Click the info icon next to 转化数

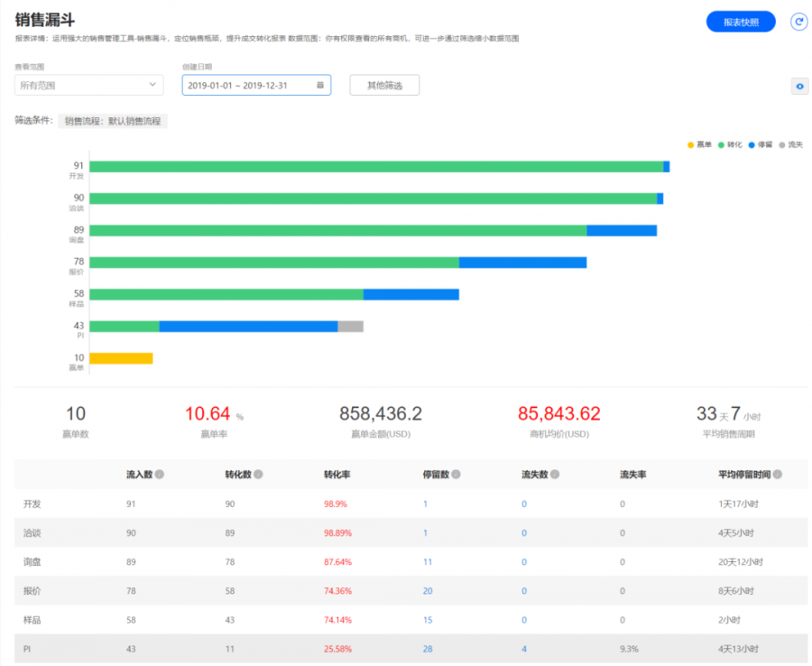258,475
